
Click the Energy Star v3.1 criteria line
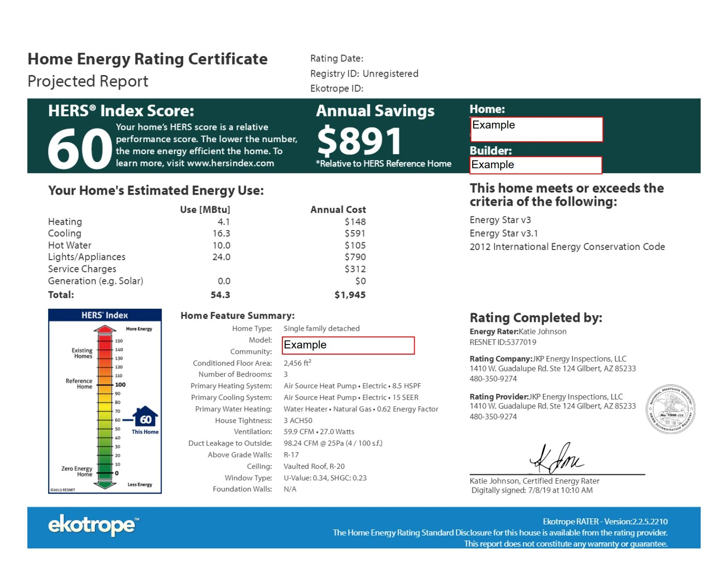tap(503, 233)
